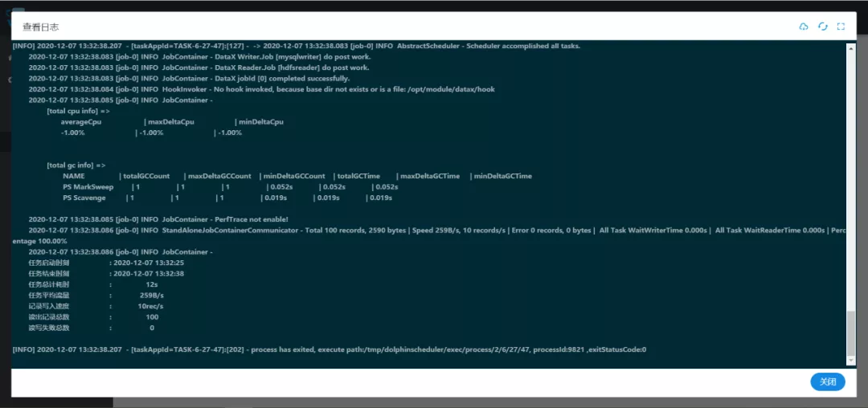Viewport: 868px width, 408px height.
Task: Click the 关闭 button
Action: tap(828, 382)
